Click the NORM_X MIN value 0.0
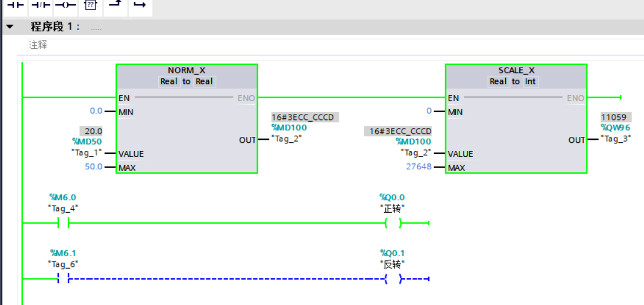 click(x=95, y=111)
